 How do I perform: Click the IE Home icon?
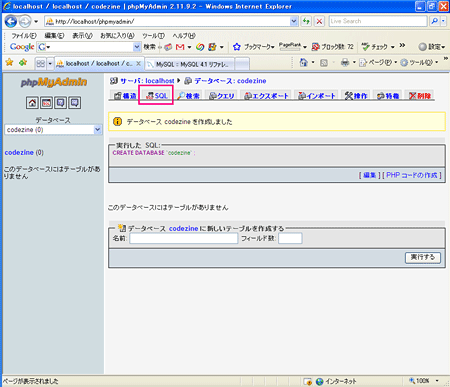pos(303,62)
